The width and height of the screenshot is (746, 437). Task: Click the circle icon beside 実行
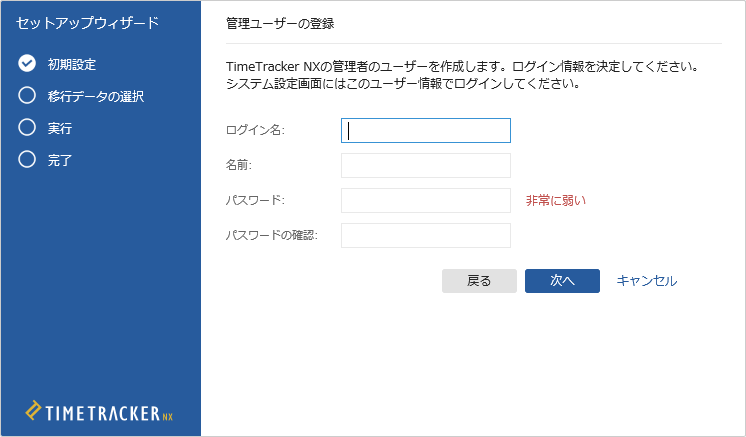click(x=27, y=128)
